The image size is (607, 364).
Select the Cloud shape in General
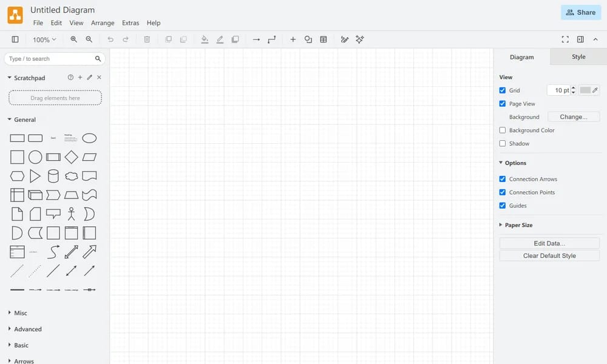[71, 177]
